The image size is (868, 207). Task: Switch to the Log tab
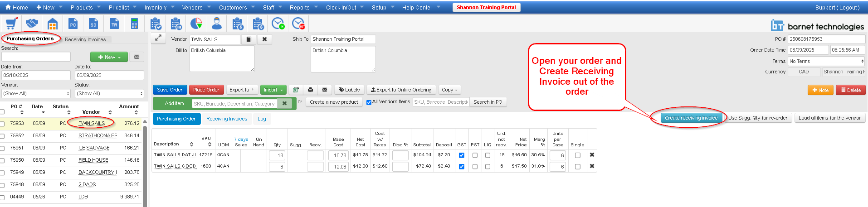(x=262, y=119)
